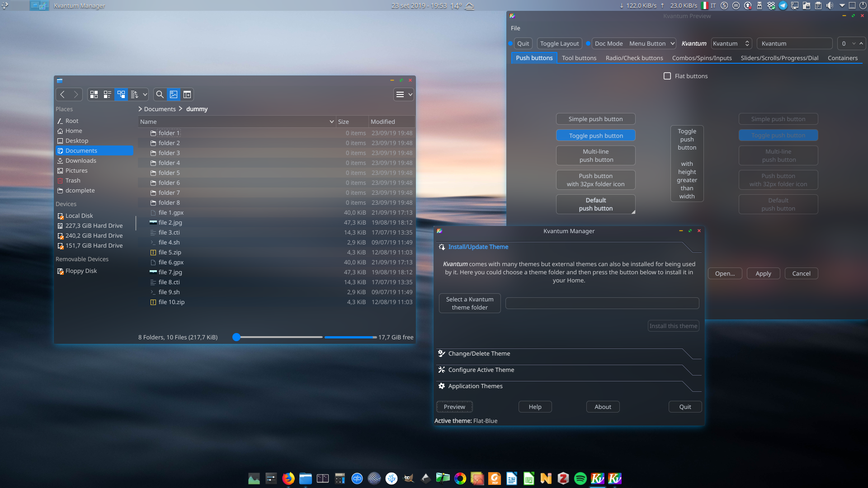The image size is (868, 488).
Task: Click the split view icon
Action: [187, 94]
